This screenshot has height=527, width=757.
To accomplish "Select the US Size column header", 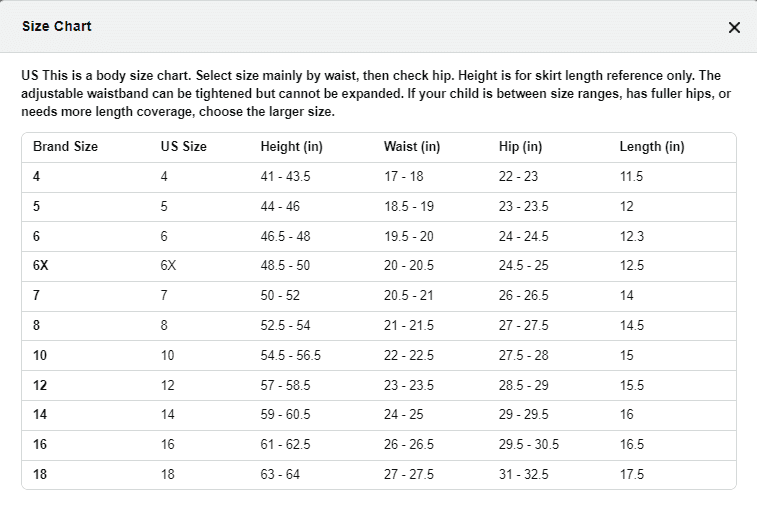I will [x=183, y=147].
